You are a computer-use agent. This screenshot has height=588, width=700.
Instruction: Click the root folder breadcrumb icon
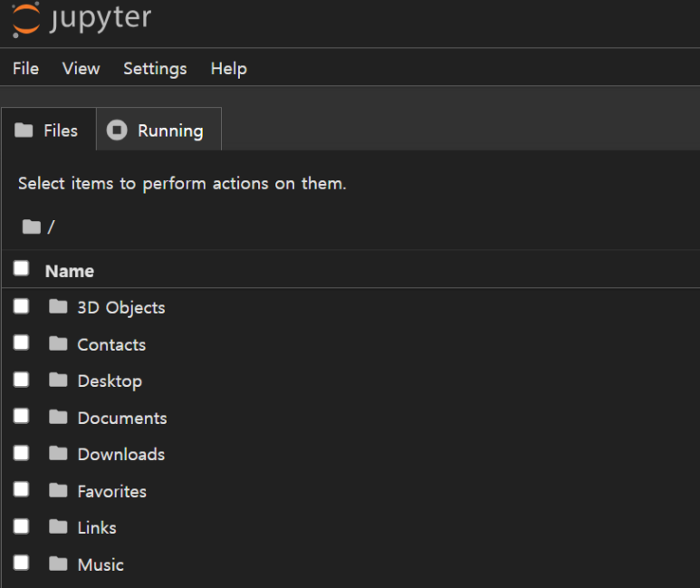pyautogui.click(x=32, y=227)
